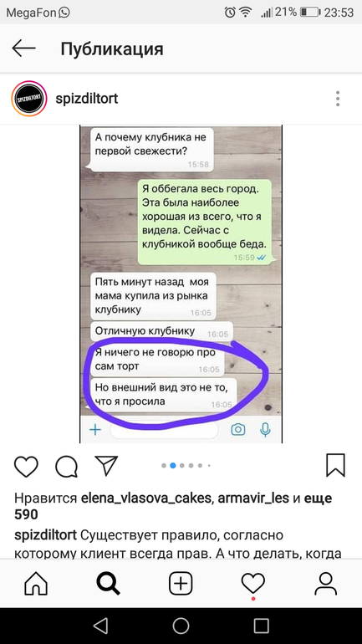Open comments via speech bubble icon
Image resolution: width=362 pixels, height=644 pixels.
(67, 466)
